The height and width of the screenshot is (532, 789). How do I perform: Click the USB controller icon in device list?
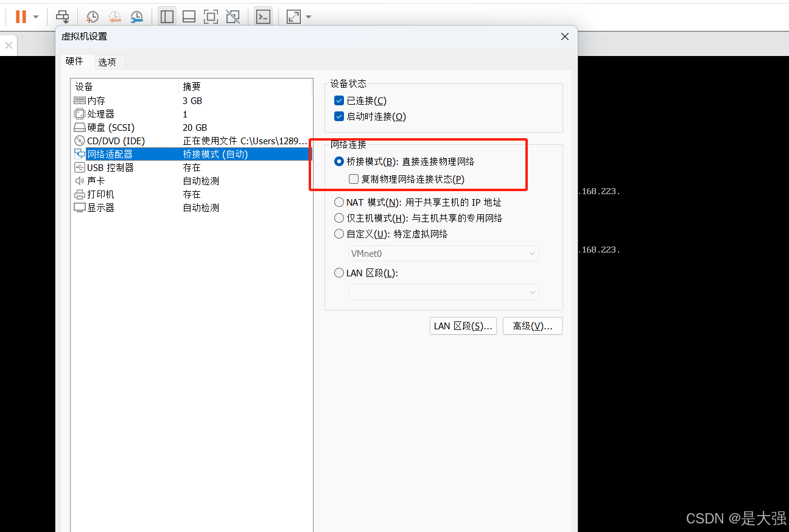pyautogui.click(x=80, y=167)
